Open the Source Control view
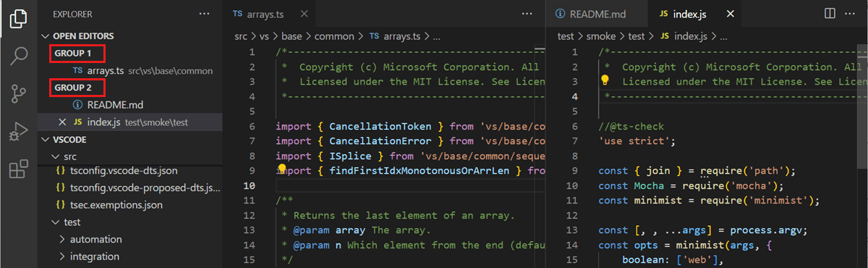 point(19,94)
